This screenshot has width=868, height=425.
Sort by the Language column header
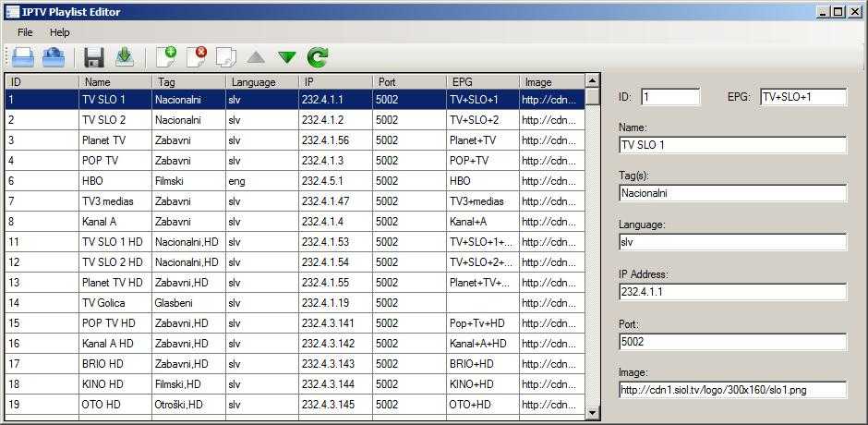[x=262, y=82]
